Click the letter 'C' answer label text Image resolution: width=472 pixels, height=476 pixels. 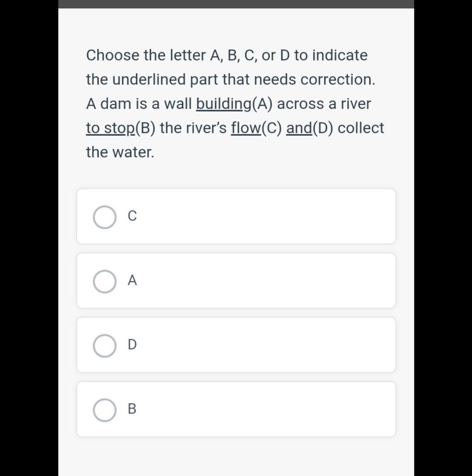(x=132, y=216)
